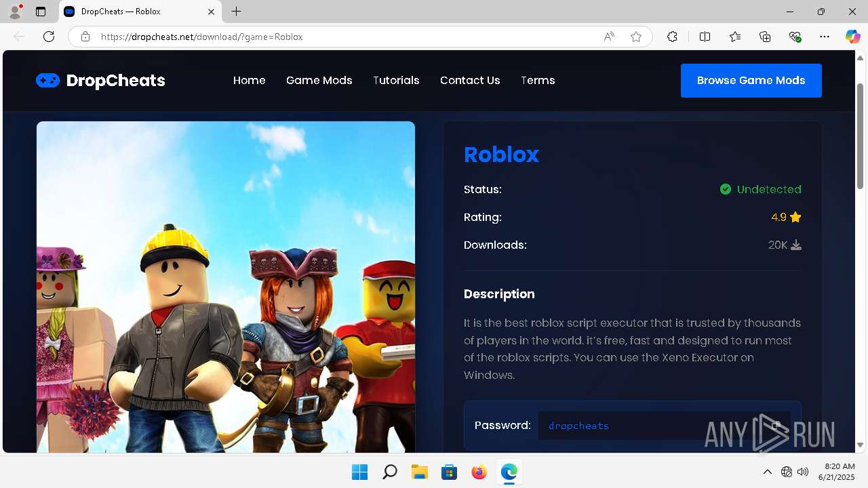868x488 pixels.
Task: Open the network globe tray icon
Action: [x=787, y=472]
